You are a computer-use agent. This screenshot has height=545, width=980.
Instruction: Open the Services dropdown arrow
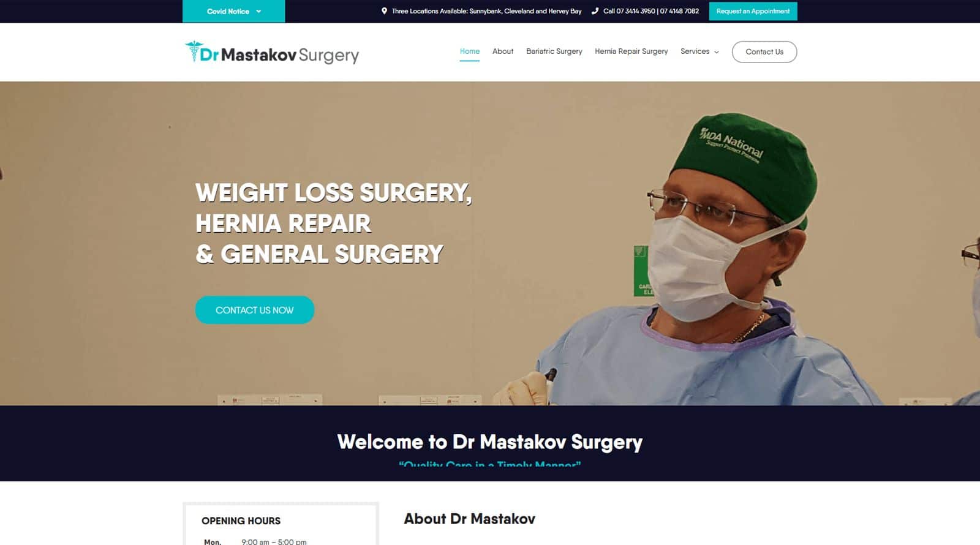coord(717,52)
